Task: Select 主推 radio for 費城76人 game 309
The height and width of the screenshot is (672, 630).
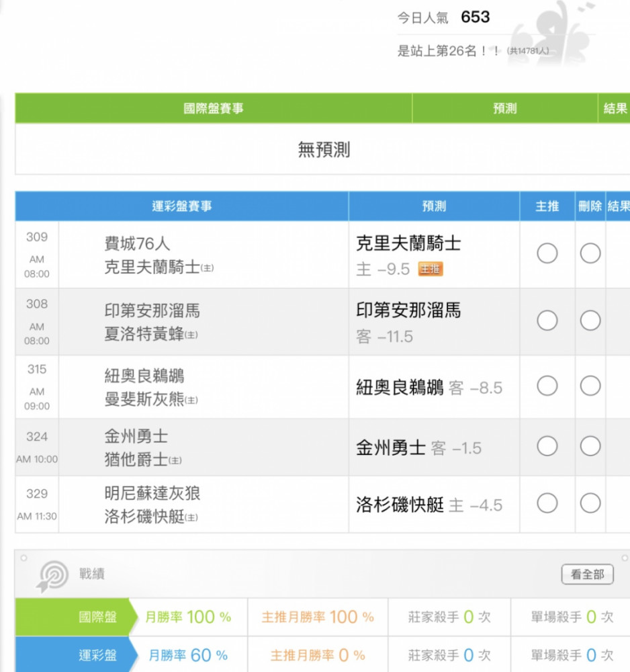Action: pos(547,253)
